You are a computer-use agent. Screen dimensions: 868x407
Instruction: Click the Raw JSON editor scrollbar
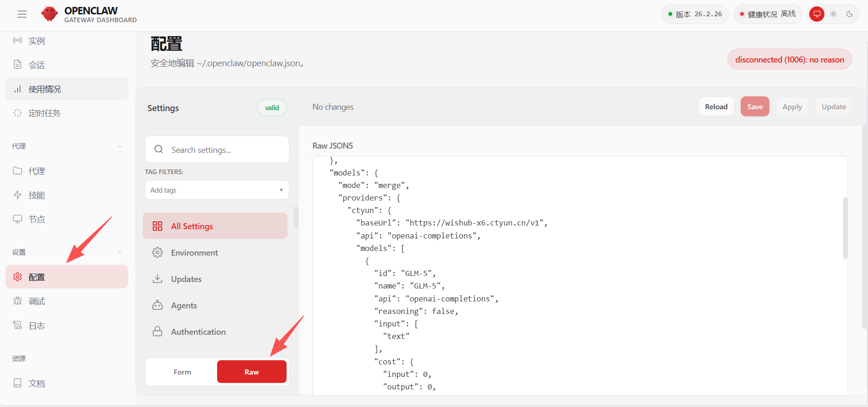click(x=845, y=228)
